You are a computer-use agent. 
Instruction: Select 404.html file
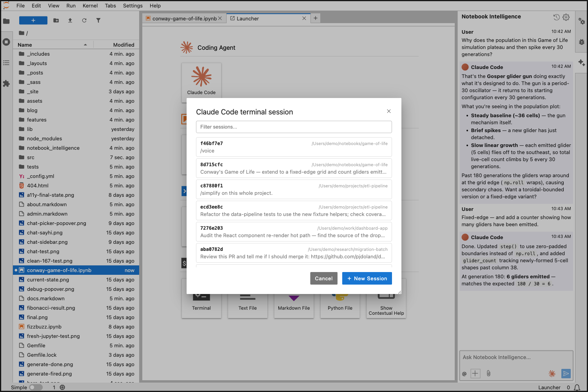point(76,186)
